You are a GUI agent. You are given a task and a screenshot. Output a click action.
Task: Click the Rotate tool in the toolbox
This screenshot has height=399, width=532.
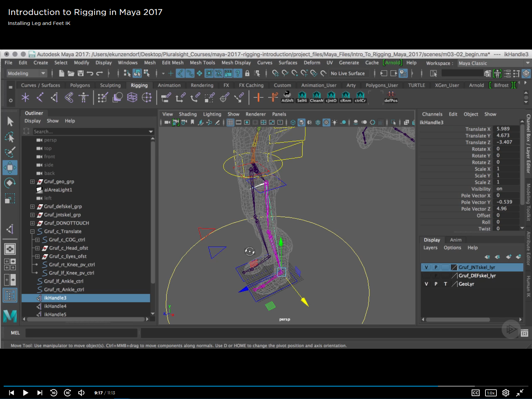point(10,183)
